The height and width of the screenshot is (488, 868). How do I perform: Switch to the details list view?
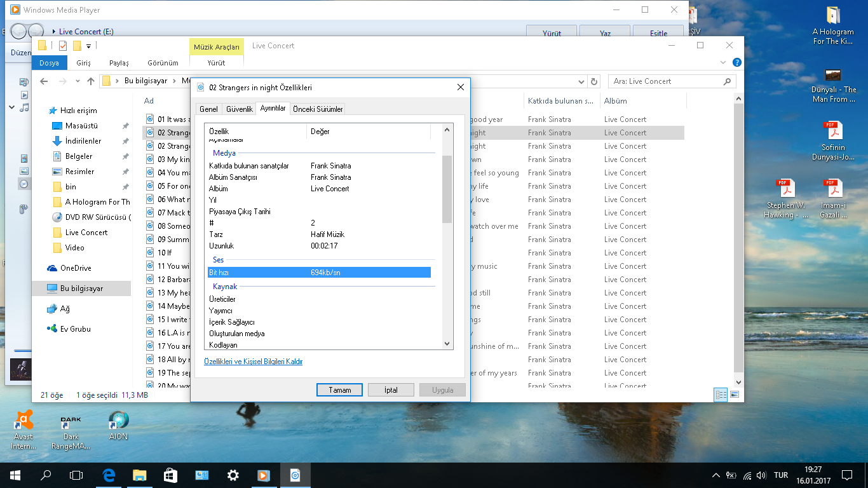click(721, 395)
